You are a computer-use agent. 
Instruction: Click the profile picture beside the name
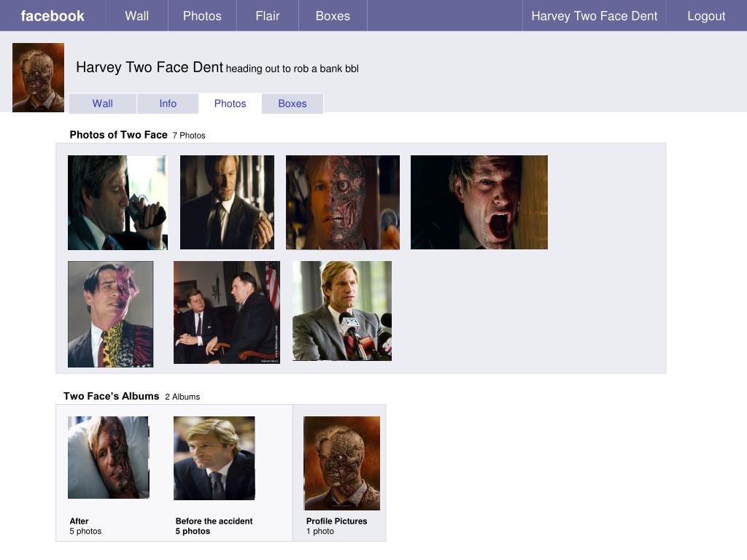38,77
